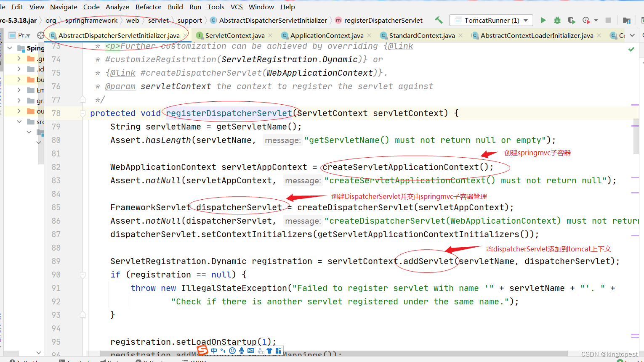The width and height of the screenshot is (644, 362).
Task: Open the dropdown arrow next to Profiler icon
Action: [596, 20]
